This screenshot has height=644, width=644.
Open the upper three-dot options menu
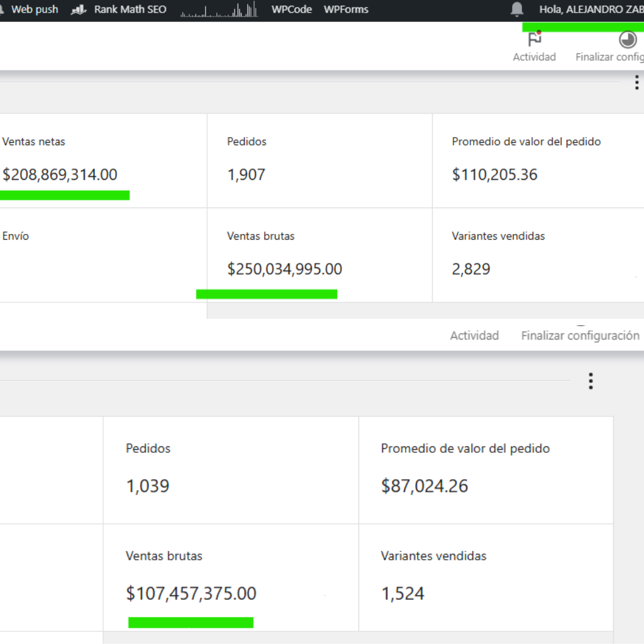tap(636, 82)
